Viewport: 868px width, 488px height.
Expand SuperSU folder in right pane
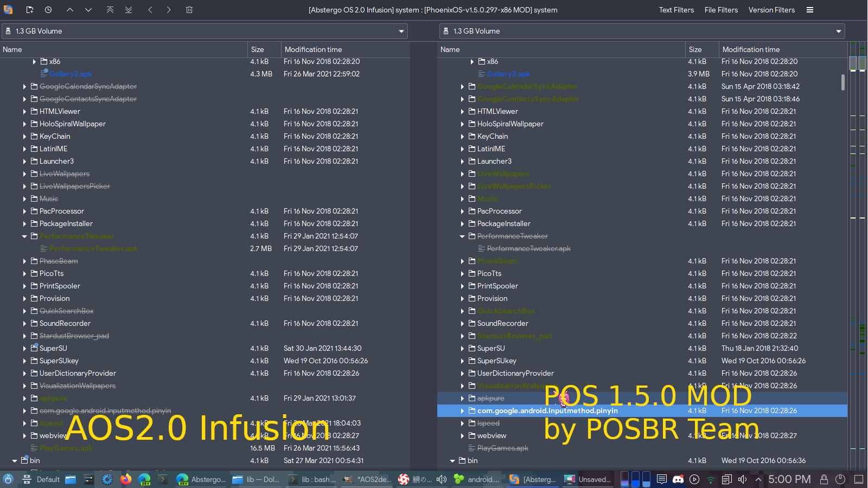pos(462,349)
